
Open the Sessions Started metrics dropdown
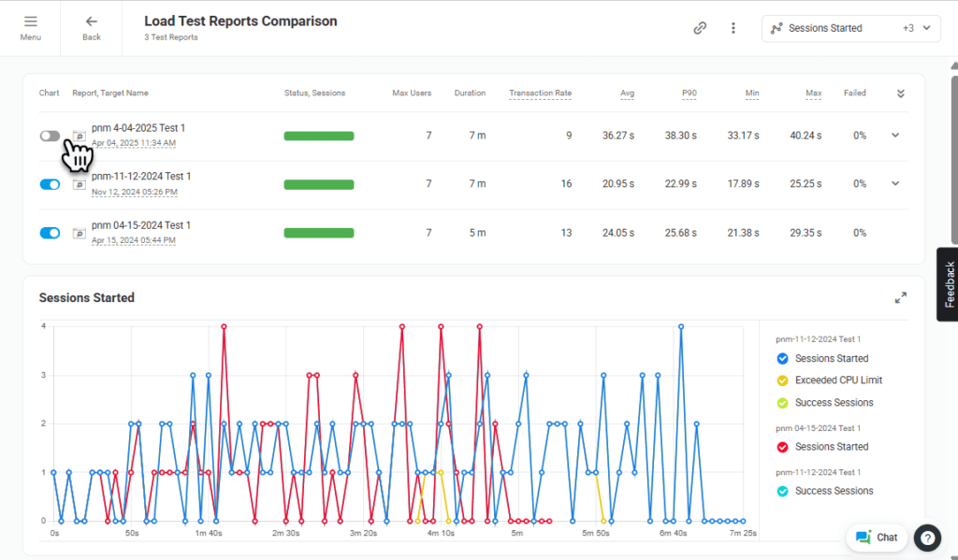pos(850,28)
